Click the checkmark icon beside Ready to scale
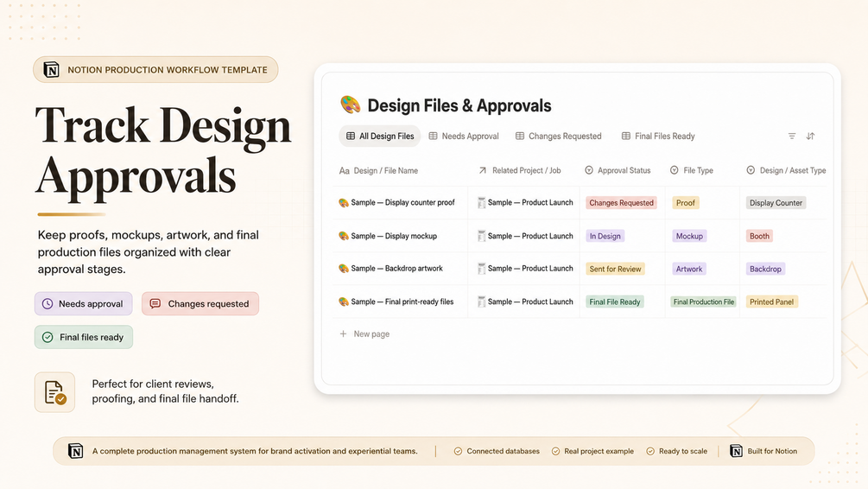Image resolution: width=868 pixels, height=489 pixels. tap(650, 451)
